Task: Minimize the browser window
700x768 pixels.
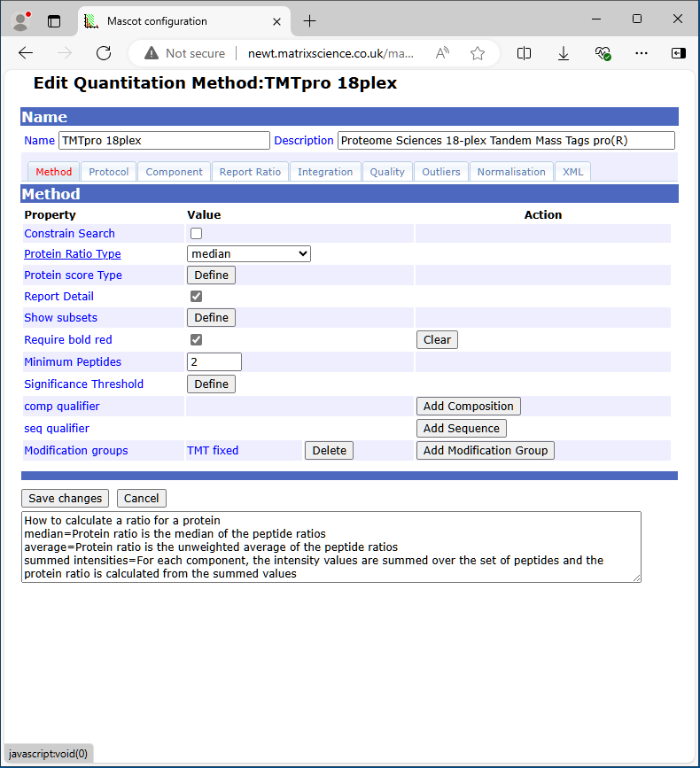Action: [x=596, y=19]
